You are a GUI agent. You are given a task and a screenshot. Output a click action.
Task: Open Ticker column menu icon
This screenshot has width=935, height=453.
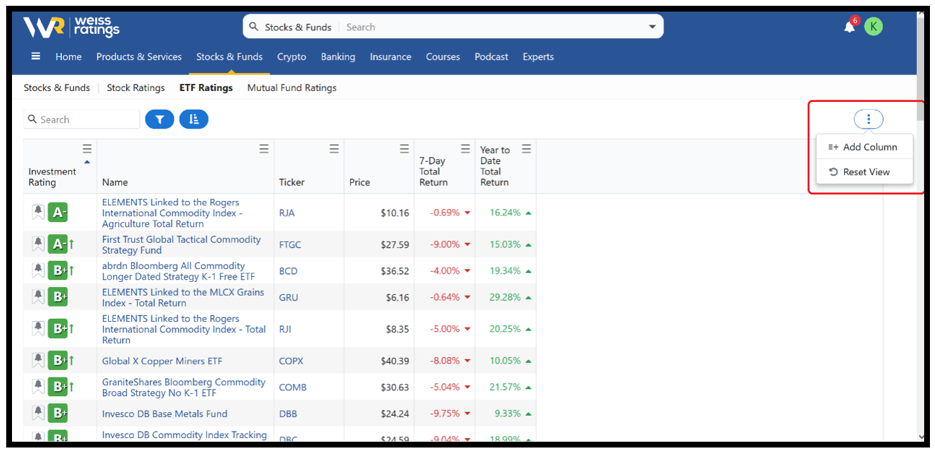[x=335, y=148]
